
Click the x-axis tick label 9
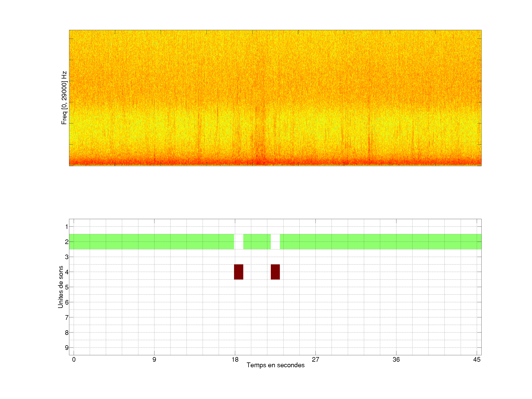pyautogui.click(x=154, y=359)
